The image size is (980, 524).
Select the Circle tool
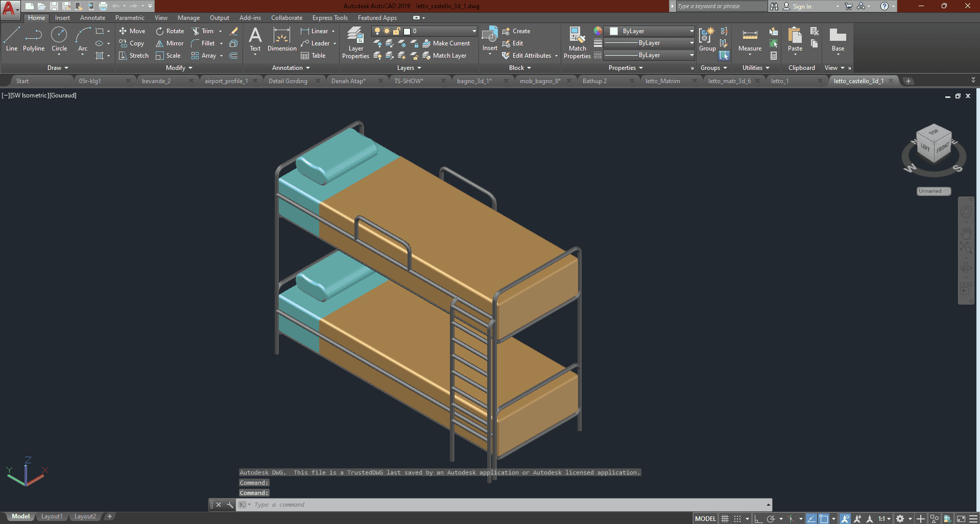[59, 39]
